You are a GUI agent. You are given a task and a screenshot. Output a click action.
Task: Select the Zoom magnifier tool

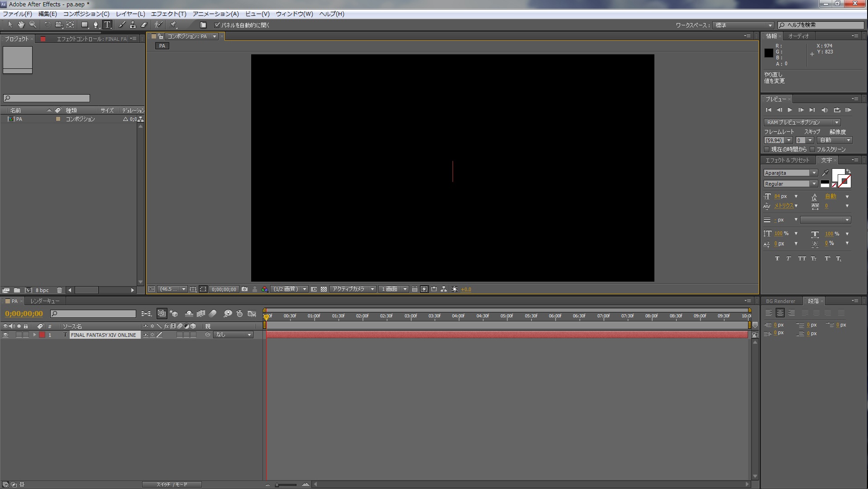coord(33,25)
